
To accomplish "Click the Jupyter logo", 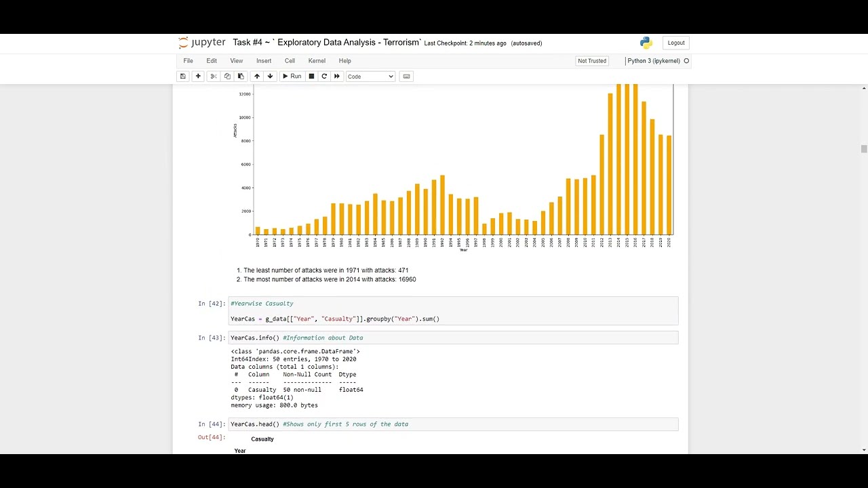I will pos(201,43).
